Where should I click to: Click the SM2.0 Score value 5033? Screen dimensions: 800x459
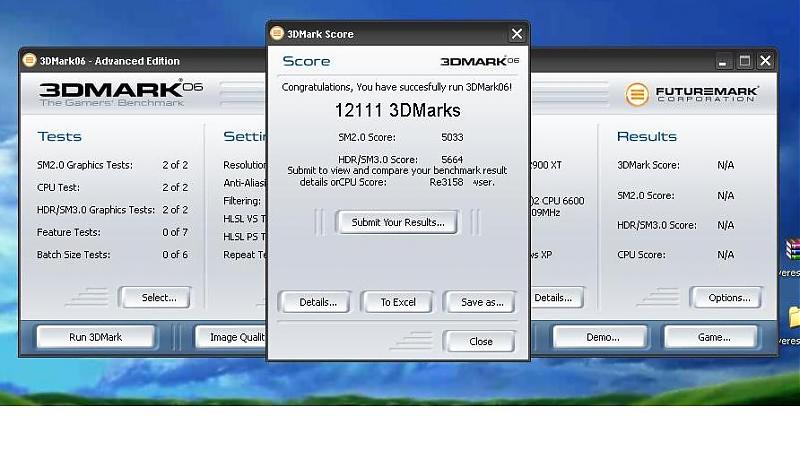point(452,137)
